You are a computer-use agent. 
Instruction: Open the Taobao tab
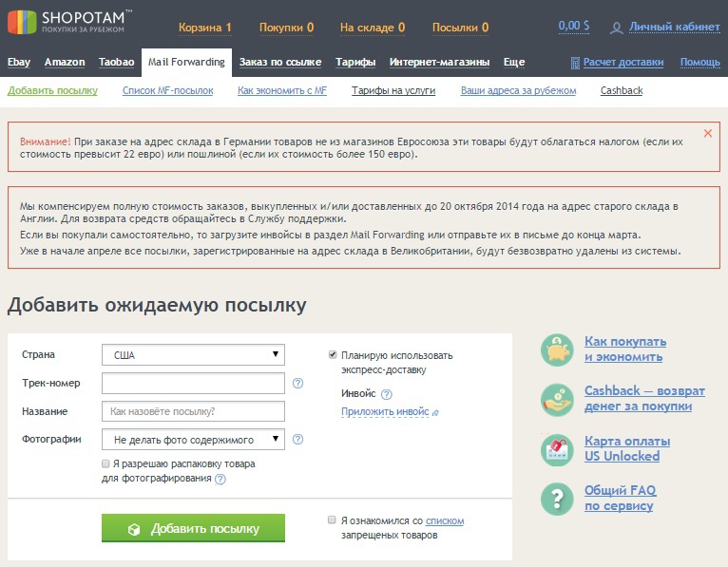(117, 62)
